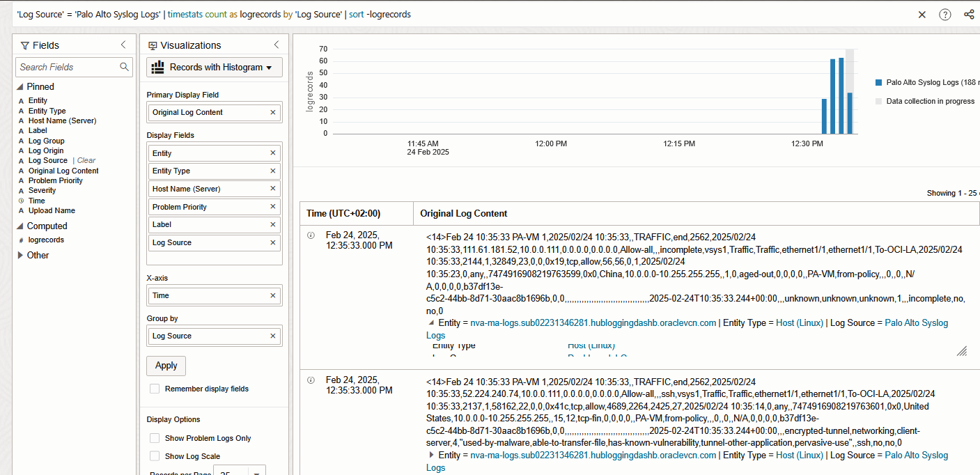Click the magnifier icon in Search Fields box
This screenshot has width=980, height=475.
pyautogui.click(x=124, y=67)
